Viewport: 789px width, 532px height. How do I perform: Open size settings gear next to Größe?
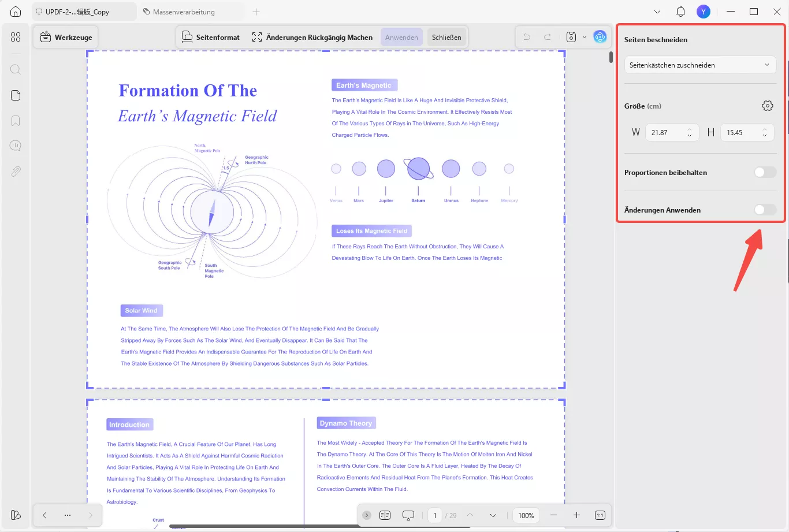click(x=767, y=106)
